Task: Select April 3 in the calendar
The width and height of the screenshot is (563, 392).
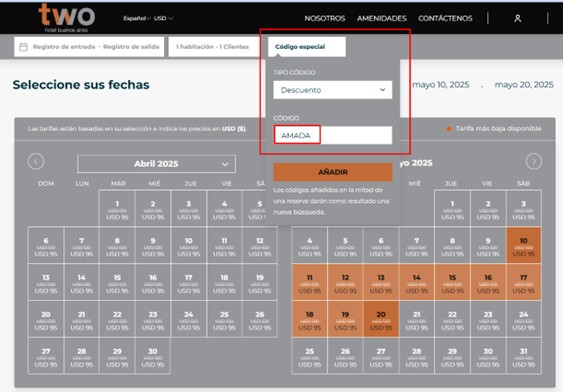Action: tap(189, 209)
